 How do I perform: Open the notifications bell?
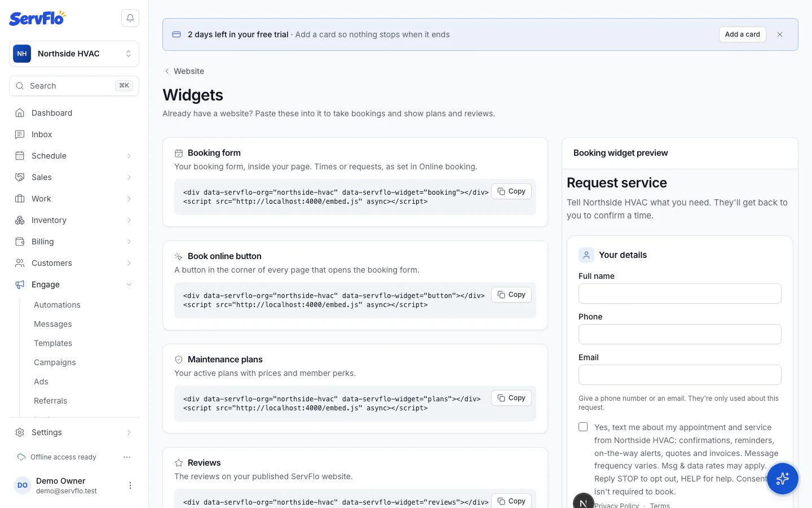pyautogui.click(x=130, y=18)
